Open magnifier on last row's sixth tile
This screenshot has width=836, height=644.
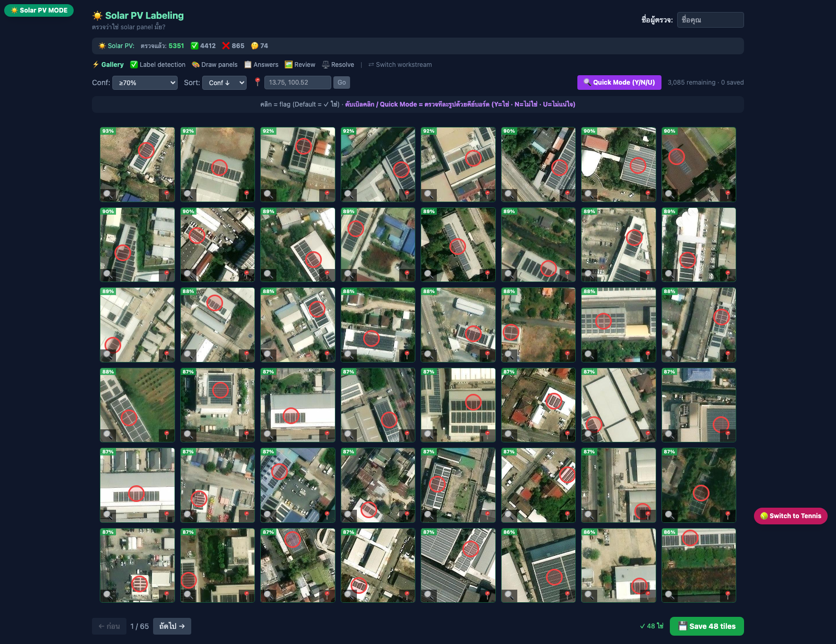509,595
